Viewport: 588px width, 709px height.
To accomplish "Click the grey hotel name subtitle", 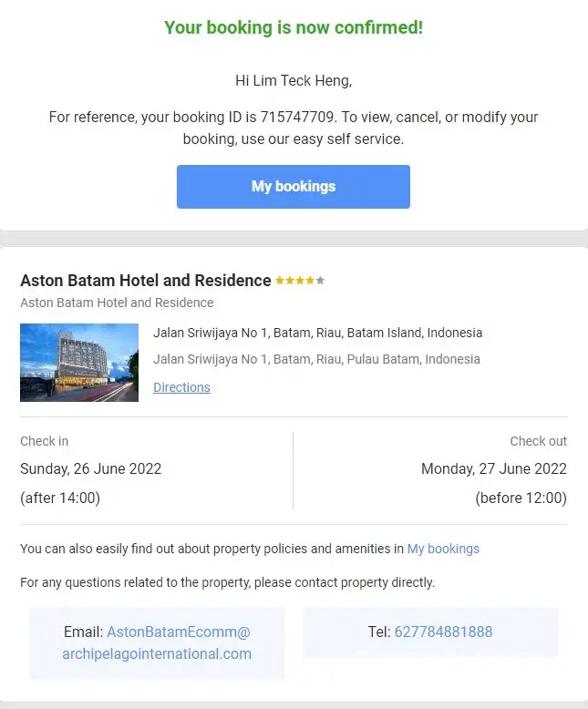I will pos(117,303).
